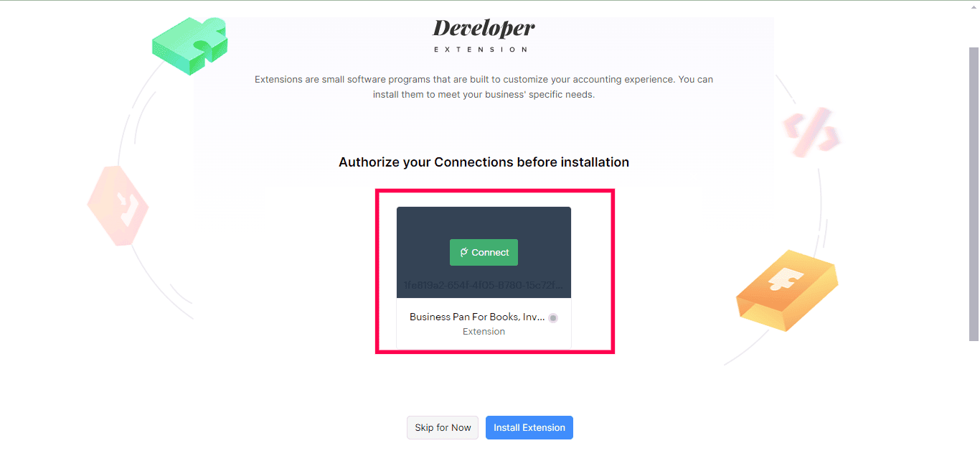Click the status dot beside the Business Pan label
The image size is (980, 461).
[553, 318]
